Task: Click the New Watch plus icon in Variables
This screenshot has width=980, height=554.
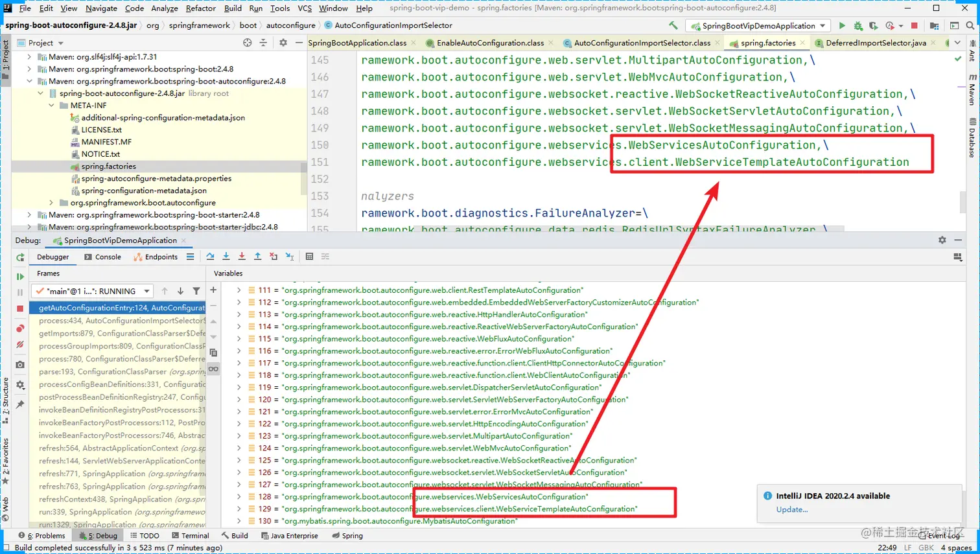Action: click(x=213, y=290)
